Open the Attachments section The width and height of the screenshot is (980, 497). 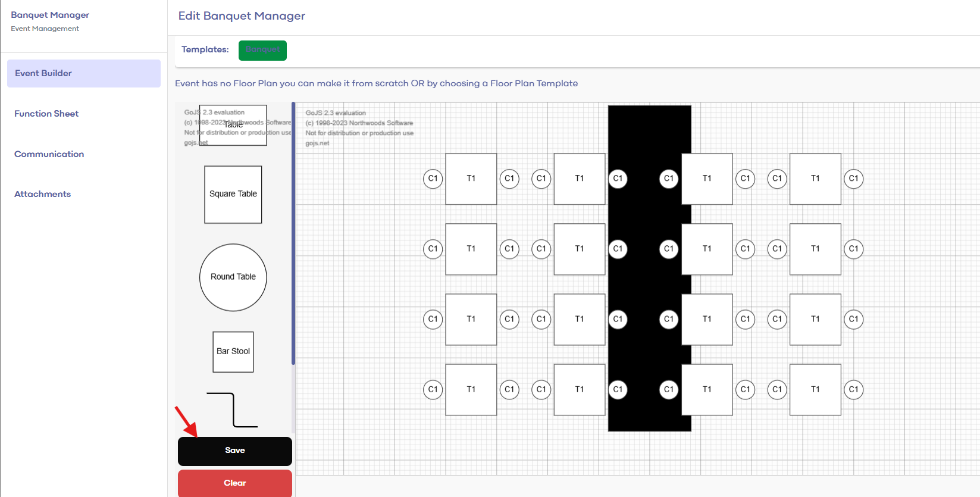[42, 194]
